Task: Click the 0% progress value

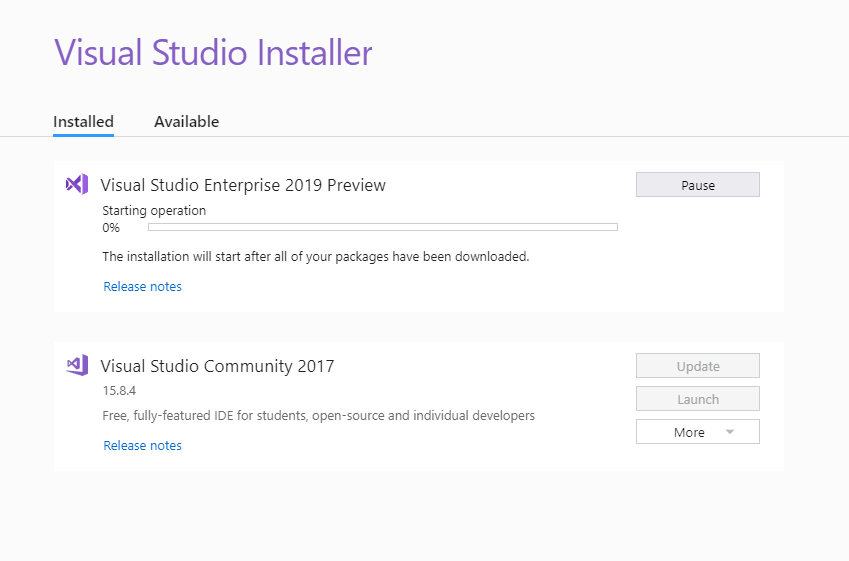Action: [111, 228]
